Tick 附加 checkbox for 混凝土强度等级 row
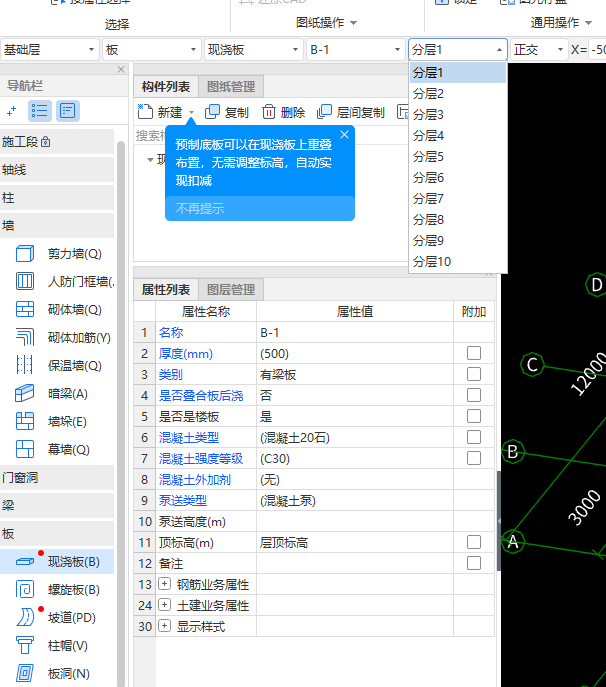Image resolution: width=606 pixels, height=687 pixels. coord(474,458)
